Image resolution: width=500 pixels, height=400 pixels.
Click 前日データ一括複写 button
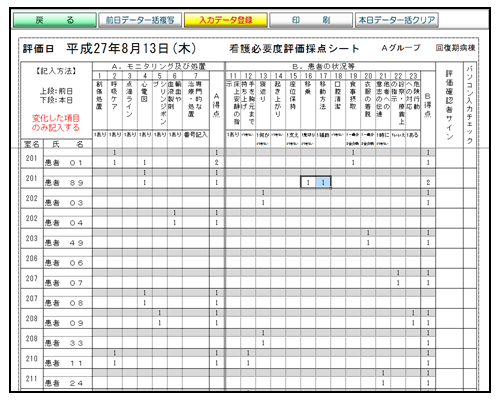pos(140,20)
